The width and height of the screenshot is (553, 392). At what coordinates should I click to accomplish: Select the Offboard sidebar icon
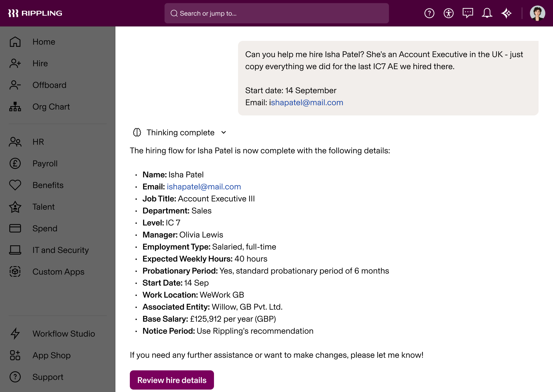(x=15, y=85)
